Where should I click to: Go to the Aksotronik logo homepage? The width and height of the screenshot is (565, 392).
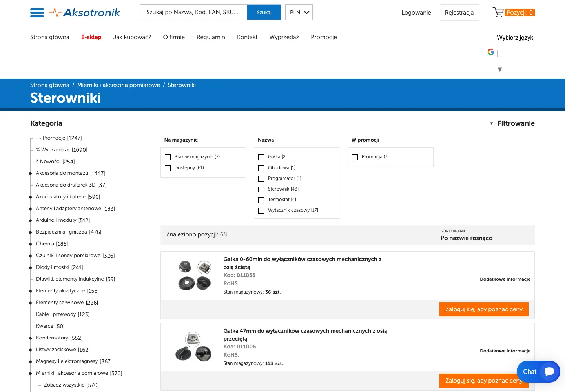pyautogui.click(x=85, y=13)
